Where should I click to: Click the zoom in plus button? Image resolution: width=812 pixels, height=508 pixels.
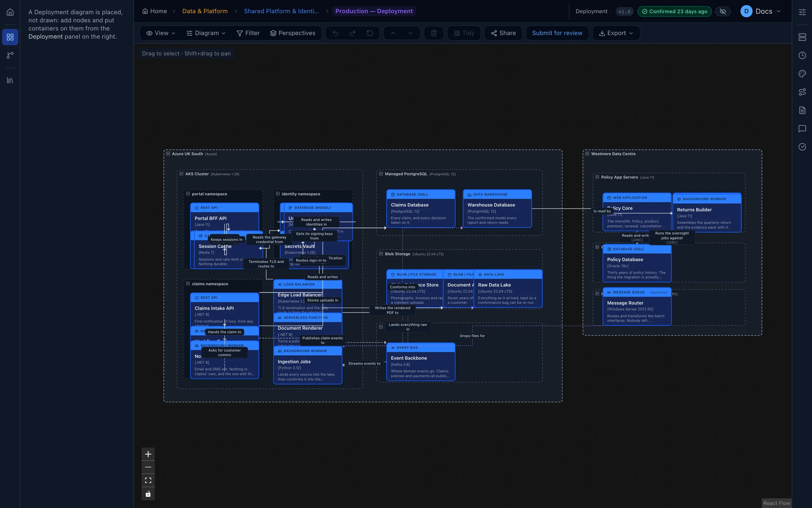pos(148,454)
